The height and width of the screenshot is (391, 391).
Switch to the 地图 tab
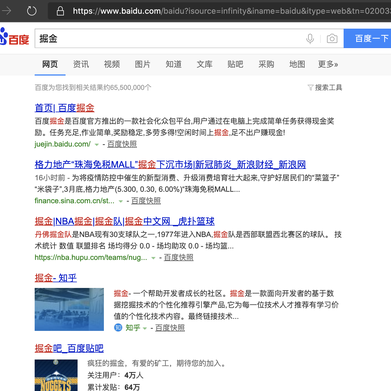pyautogui.click(x=297, y=64)
